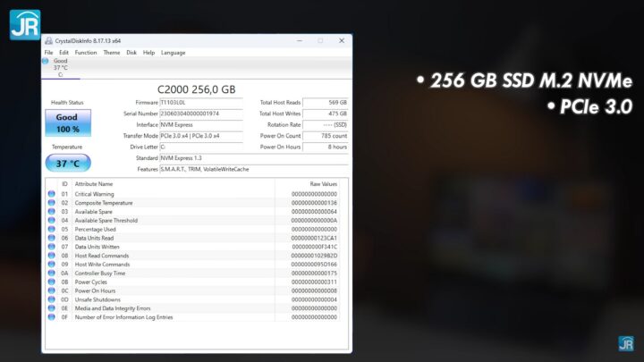The height and width of the screenshot is (362, 644).
Task: Select the Percentage Used attribute name
Action: (x=95, y=229)
